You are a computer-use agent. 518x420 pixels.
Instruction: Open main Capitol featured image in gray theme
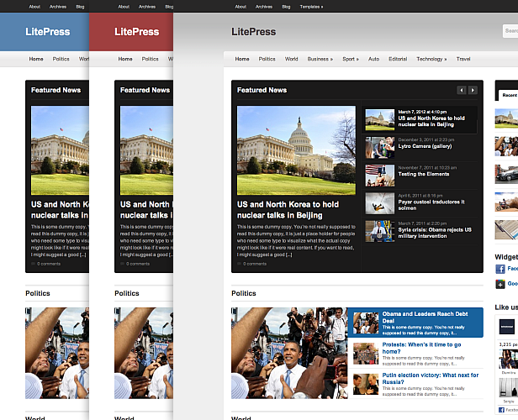point(296,150)
